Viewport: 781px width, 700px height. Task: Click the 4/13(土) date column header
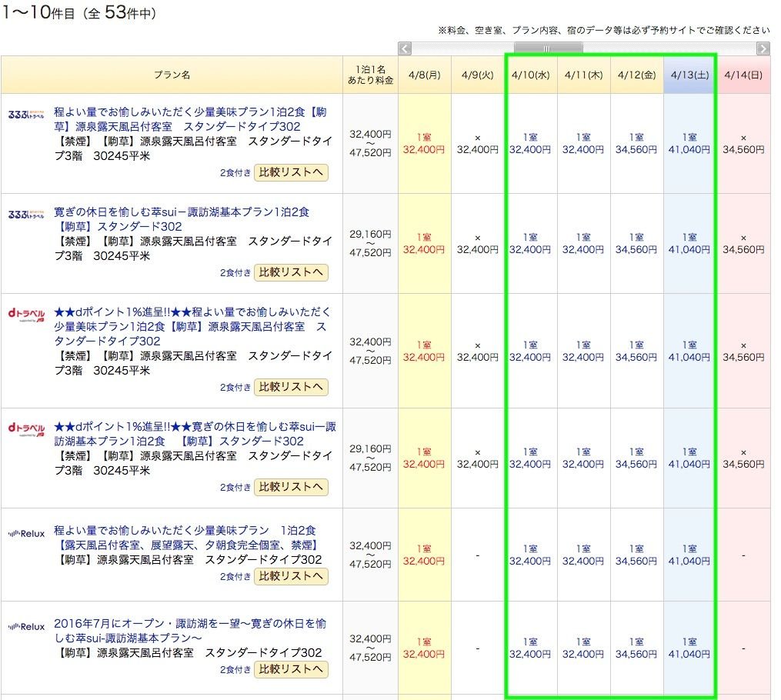tap(689, 75)
